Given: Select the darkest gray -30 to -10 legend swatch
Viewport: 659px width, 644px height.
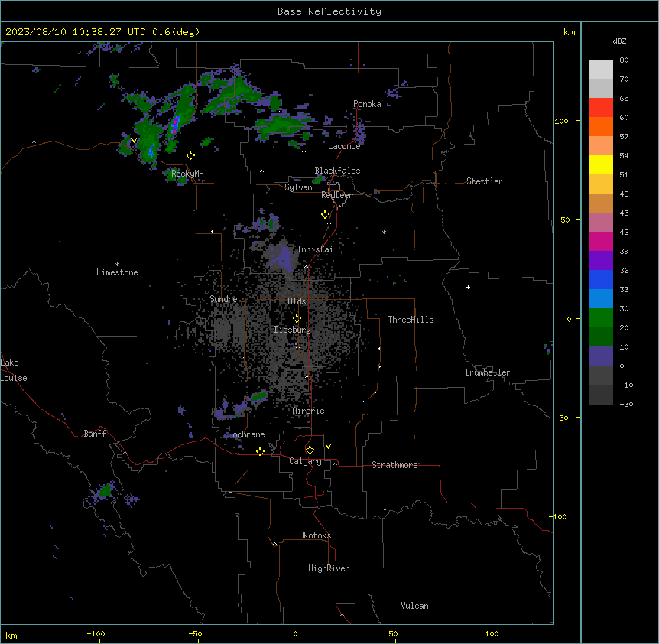Looking at the screenshot, I should (601, 395).
